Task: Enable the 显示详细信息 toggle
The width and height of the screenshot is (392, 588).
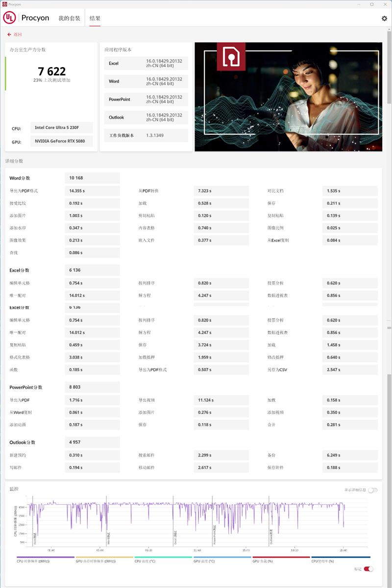Action: [x=372, y=490]
